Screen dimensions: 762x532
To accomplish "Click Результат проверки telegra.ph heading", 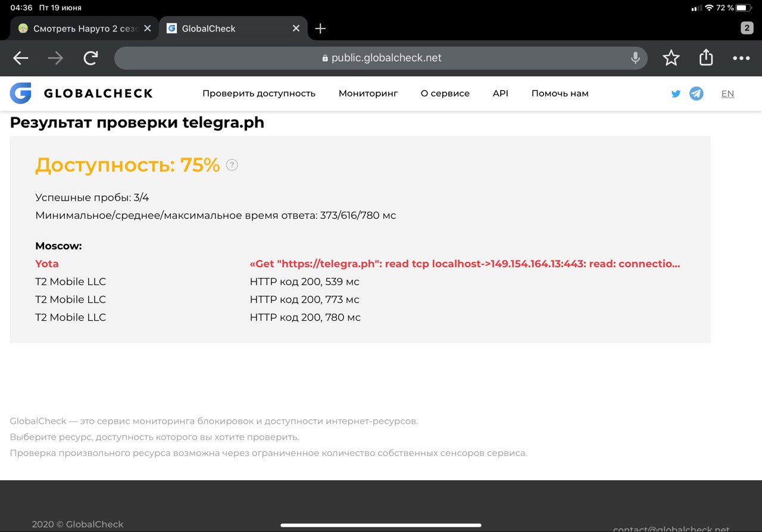I will 137,123.
